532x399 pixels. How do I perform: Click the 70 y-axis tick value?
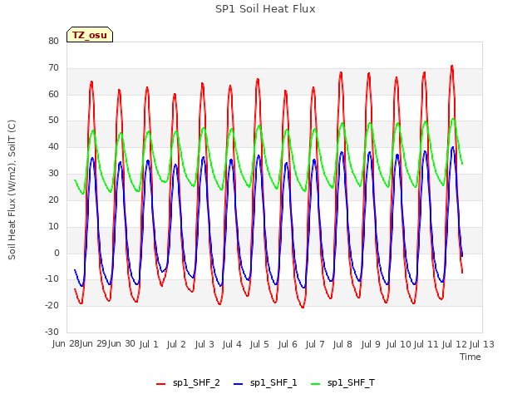tap(53, 68)
